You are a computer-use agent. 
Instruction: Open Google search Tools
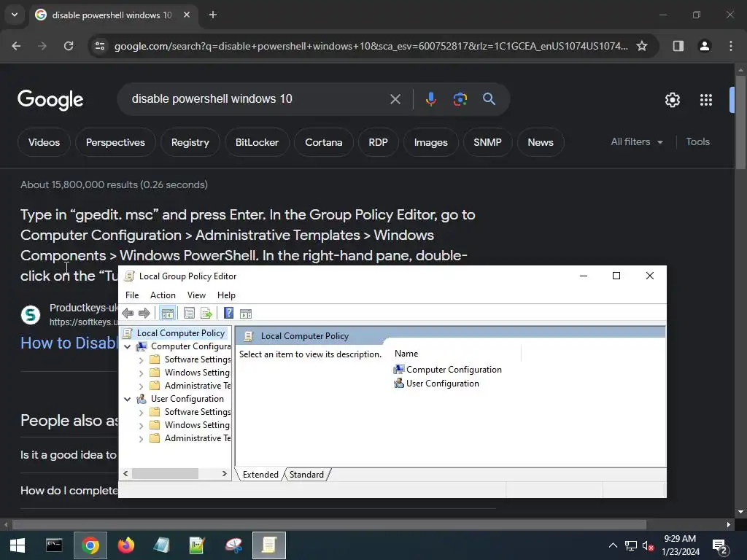click(697, 142)
